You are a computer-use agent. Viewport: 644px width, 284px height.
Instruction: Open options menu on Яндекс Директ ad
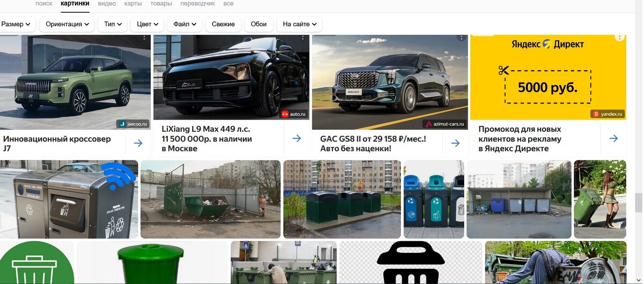point(619,38)
